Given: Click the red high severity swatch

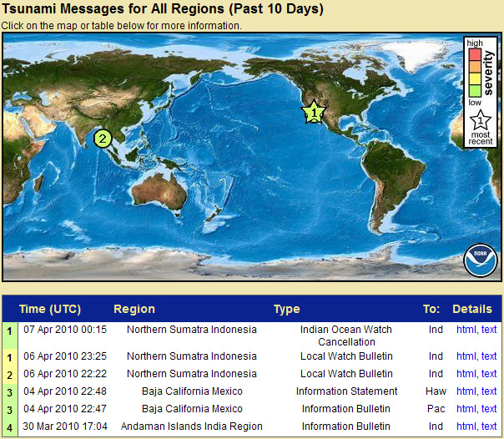Looking at the screenshot, I should pyautogui.click(x=475, y=54).
